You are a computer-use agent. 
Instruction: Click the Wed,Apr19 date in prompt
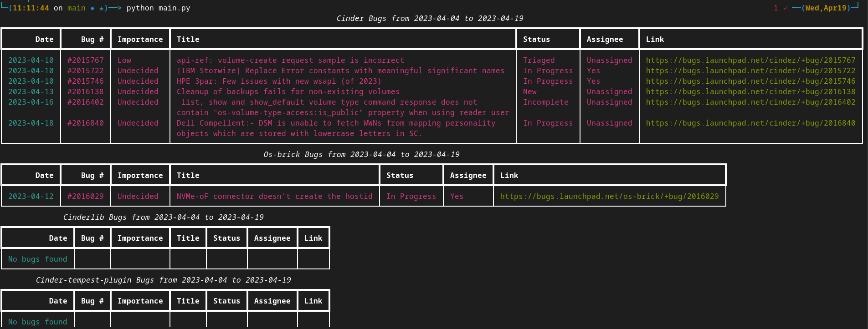click(x=826, y=8)
